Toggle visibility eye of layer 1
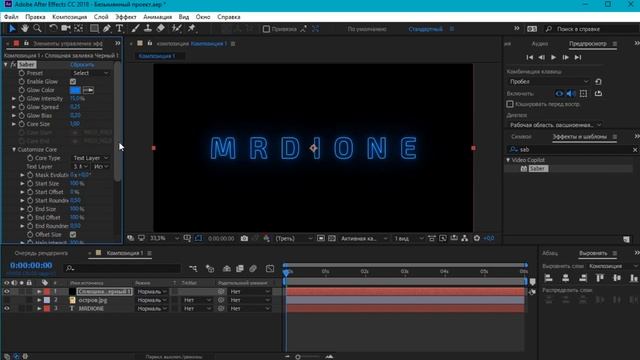The width and height of the screenshot is (640, 360). 7,291
